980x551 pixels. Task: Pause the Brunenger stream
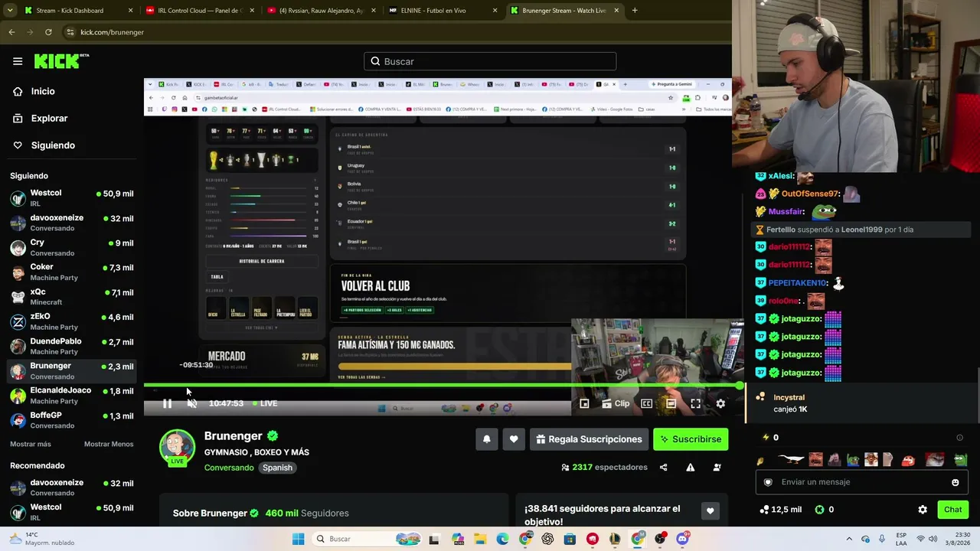pos(167,403)
